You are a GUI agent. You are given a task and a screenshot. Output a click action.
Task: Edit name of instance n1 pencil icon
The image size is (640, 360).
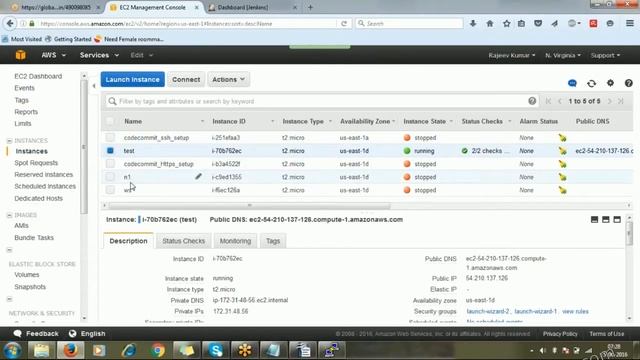(x=198, y=176)
